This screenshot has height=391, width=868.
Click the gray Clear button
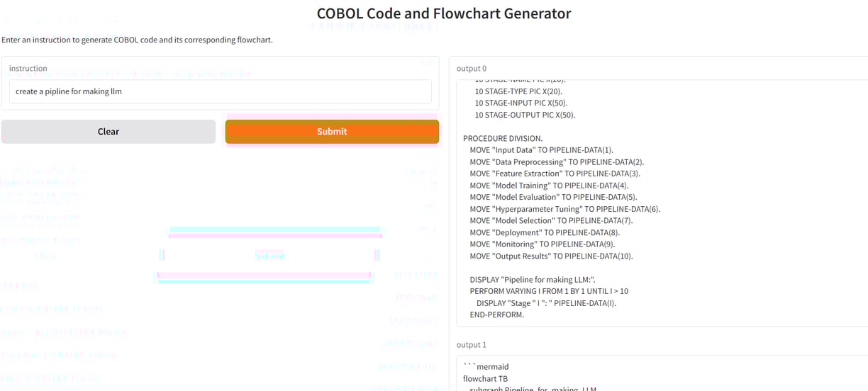tap(108, 131)
